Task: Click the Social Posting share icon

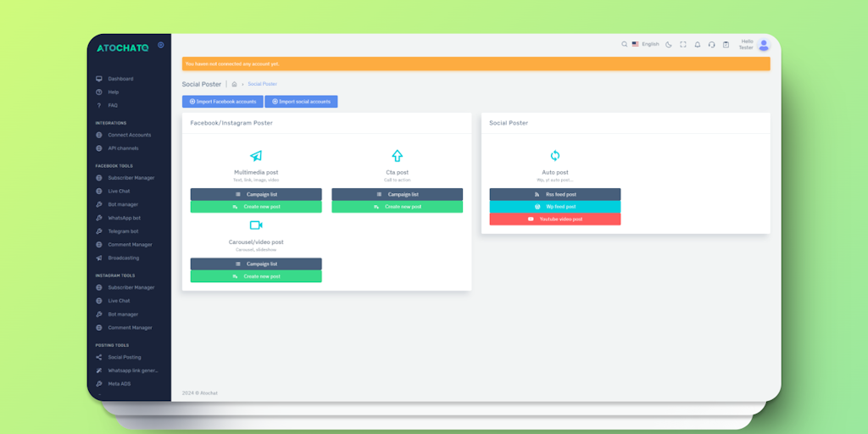Action: [x=98, y=357]
